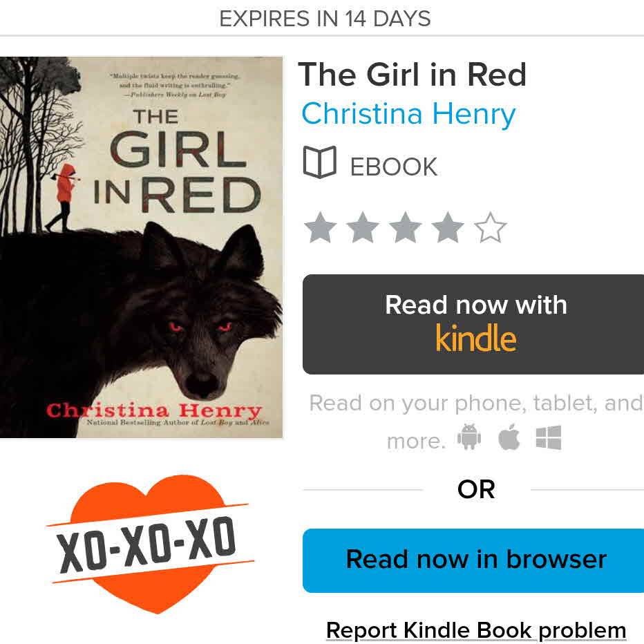Viewport: 644px width, 644px height.
Task: Rate the book one star
Action: click(x=321, y=227)
